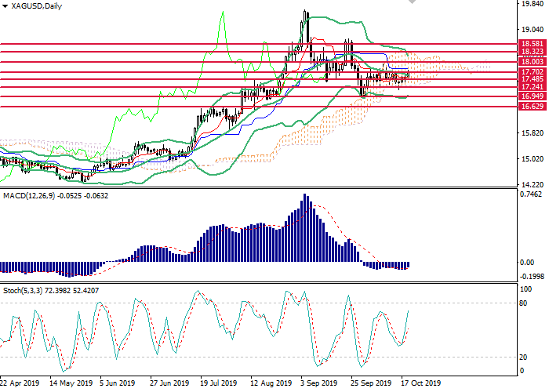This screenshot has width=549, height=392.
Task: Click the 17.702 price level label
Action: click(533, 71)
